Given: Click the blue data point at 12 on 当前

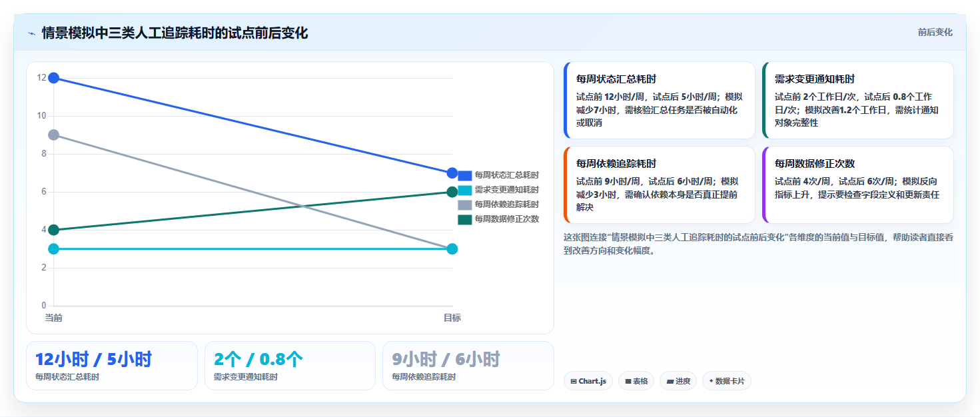Looking at the screenshot, I should click(x=54, y=78).
